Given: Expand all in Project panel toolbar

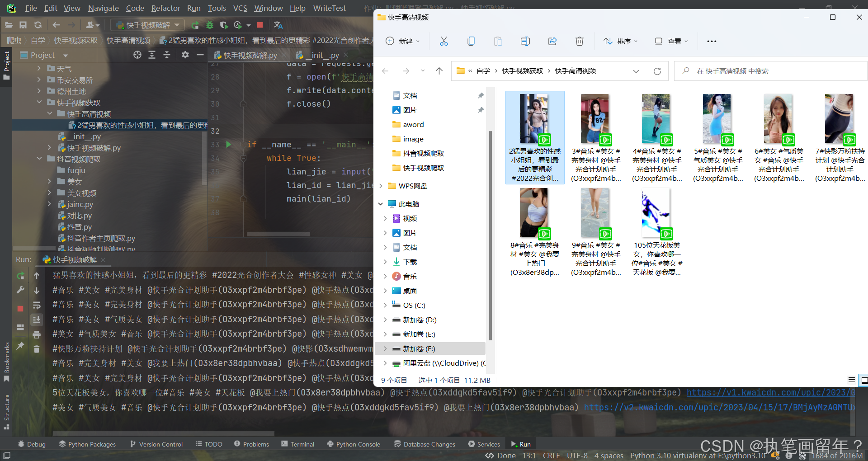Looking at the screenshot, I should pos(152,55).
